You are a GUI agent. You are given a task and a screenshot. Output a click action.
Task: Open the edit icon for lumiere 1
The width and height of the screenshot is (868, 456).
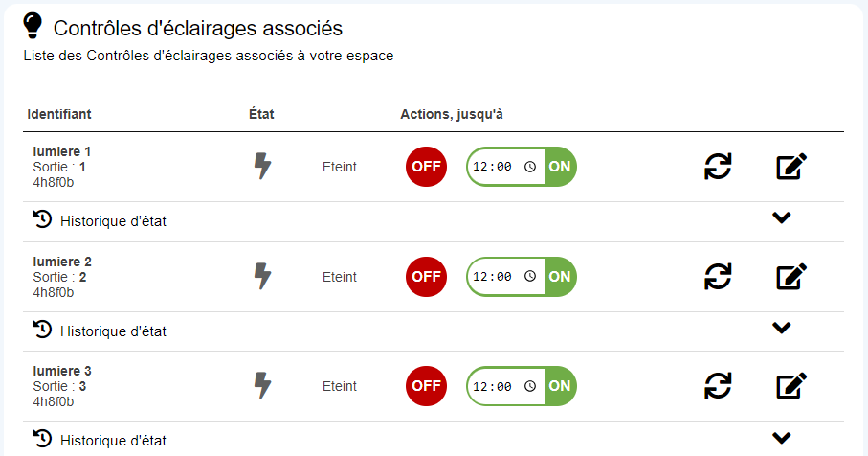click(791, 167)
